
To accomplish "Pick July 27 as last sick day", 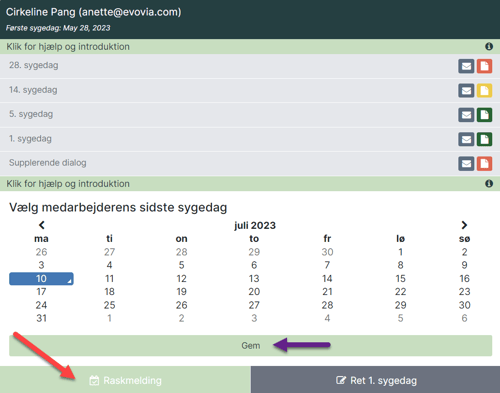I will click(254, 305).
